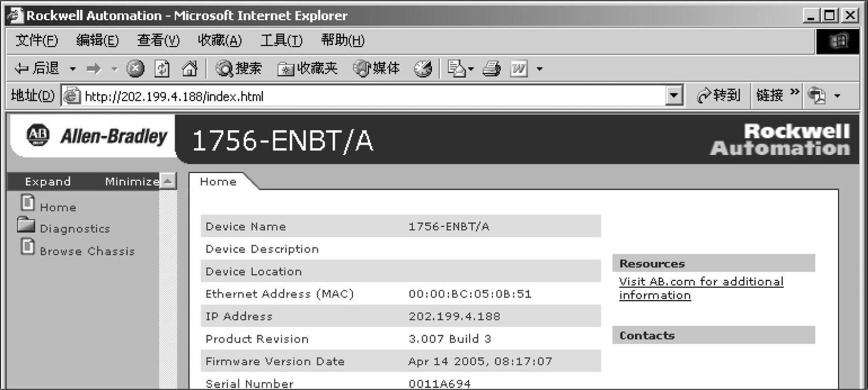This screenshot has height=390, width=868.
Task: Click the Internet Explorer icon in the title bar
Action: tap(15, 15)
